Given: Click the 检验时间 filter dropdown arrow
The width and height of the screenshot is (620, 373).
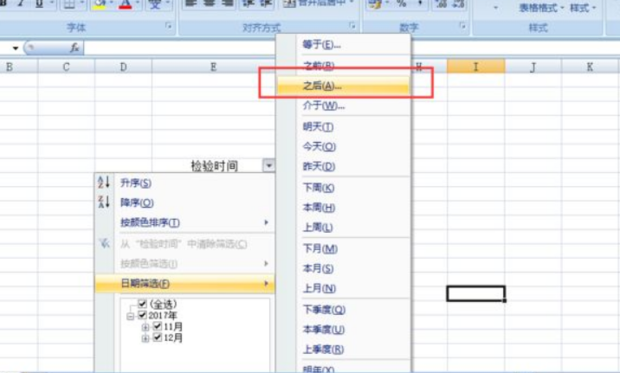Looking at the screenshot, I should point(268,165).
